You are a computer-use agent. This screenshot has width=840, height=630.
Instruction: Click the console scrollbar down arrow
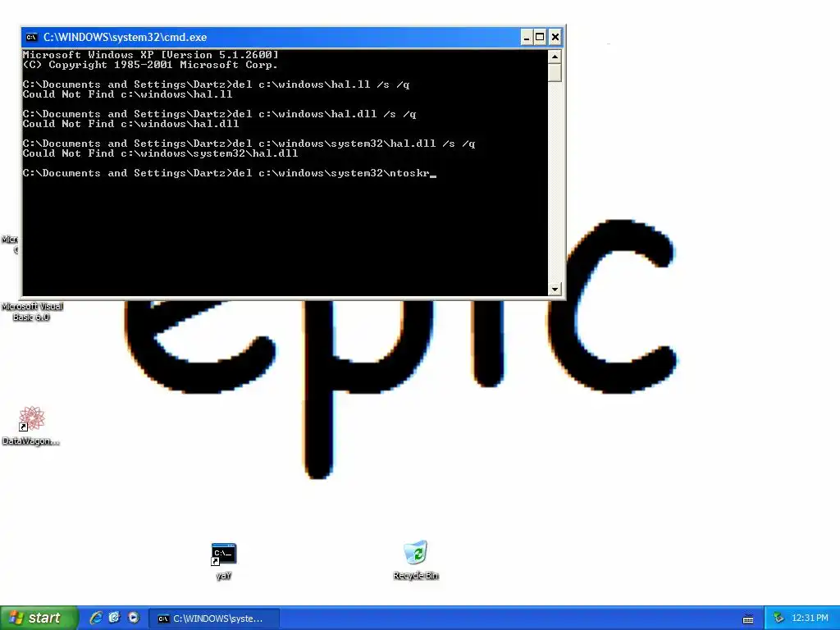coord(555,289)
